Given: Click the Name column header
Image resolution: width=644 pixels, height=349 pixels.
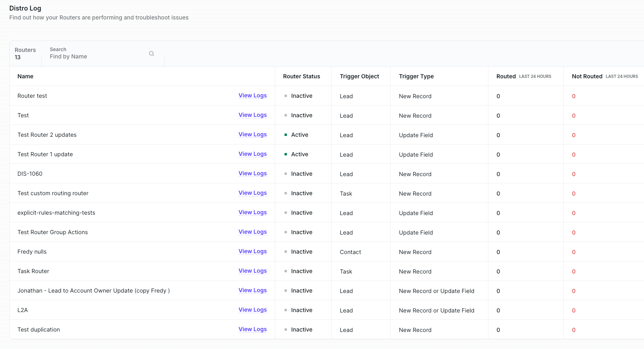Looking at the screenshot, I should pos(26,76).
